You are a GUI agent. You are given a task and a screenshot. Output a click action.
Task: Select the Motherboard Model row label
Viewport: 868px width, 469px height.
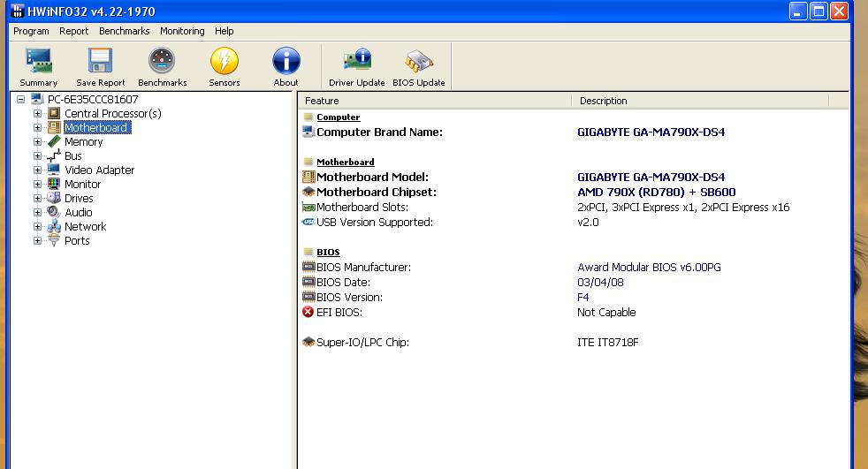click(x=372, y=177)
